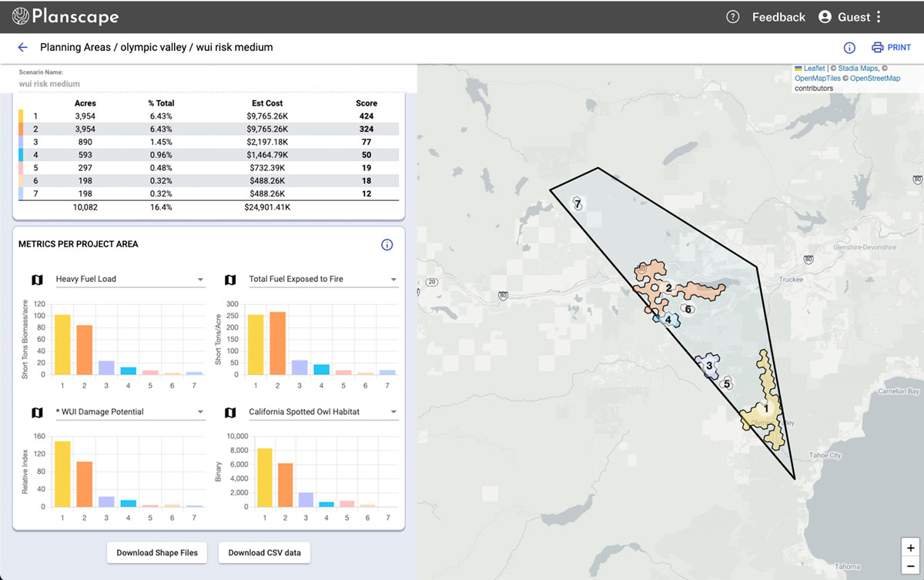Image resolution: width=924 pixels, height=580 pixels.
Task: Click Download Shape Files button
Action: click(x=157, y=552)
